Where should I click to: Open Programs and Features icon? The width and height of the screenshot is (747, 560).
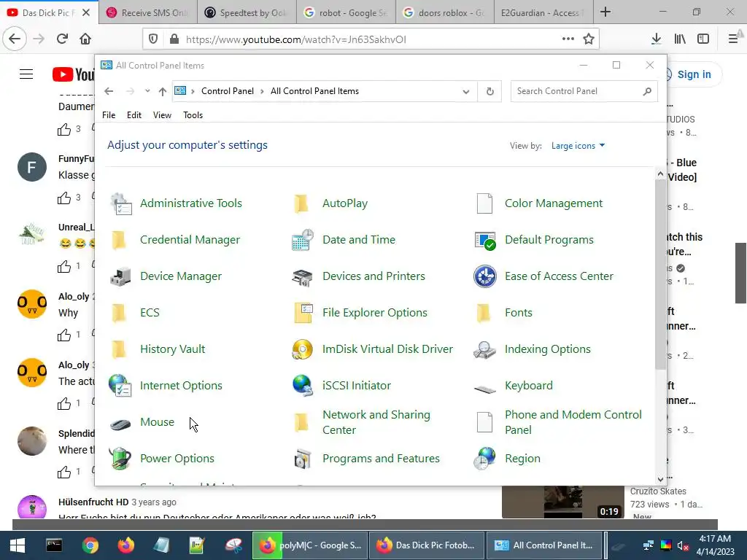click(303, 459)
